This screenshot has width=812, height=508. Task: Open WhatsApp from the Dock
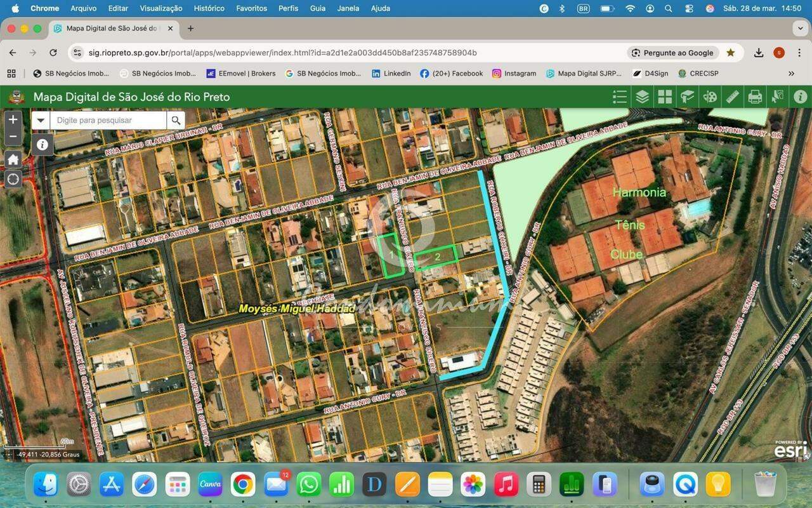coord(309,485)
